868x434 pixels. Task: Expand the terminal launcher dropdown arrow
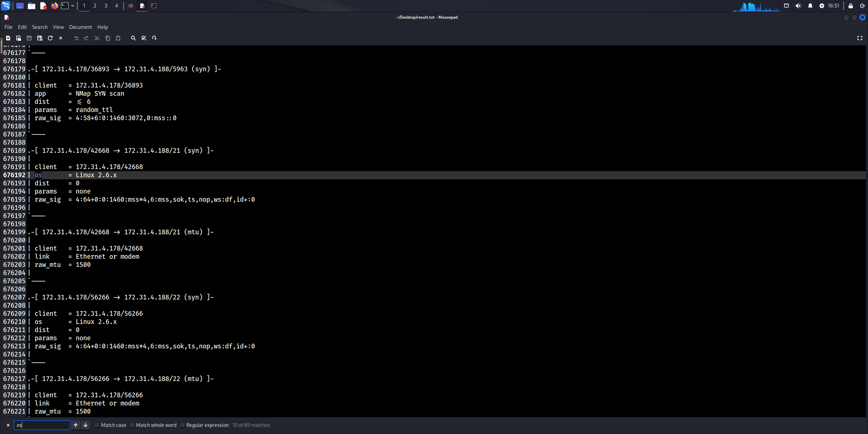pos(73,6)
